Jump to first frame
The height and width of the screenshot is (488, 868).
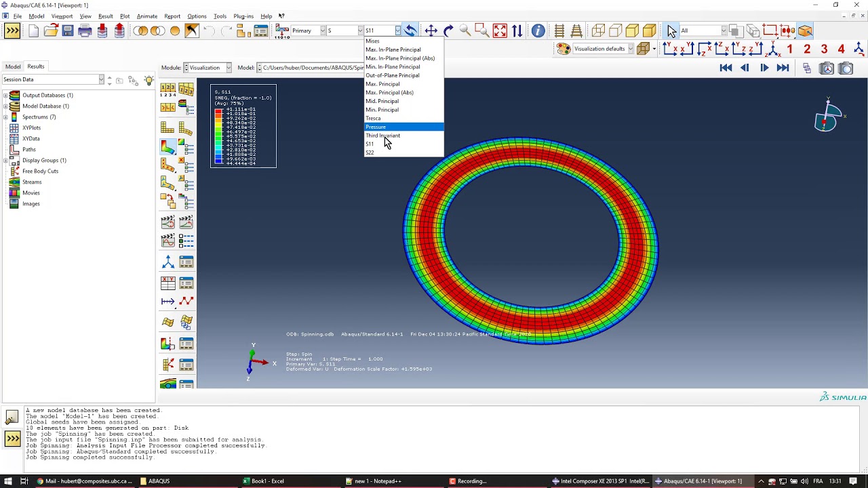click(x=726, y=68)
